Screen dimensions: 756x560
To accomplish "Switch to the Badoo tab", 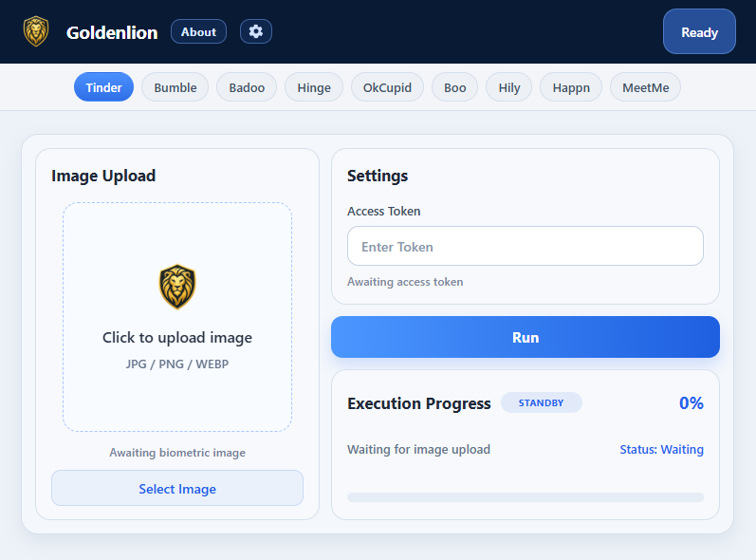I will coord(247,87).
